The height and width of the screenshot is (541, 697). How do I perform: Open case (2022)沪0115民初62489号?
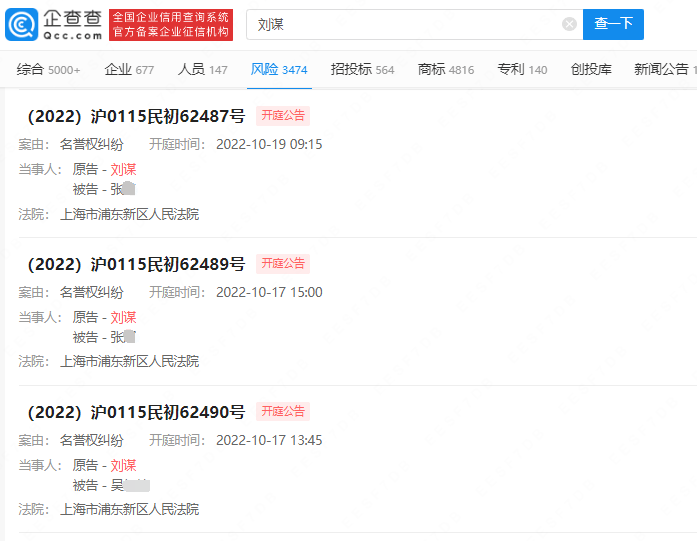pyautogui.click(x=136, y=264)
